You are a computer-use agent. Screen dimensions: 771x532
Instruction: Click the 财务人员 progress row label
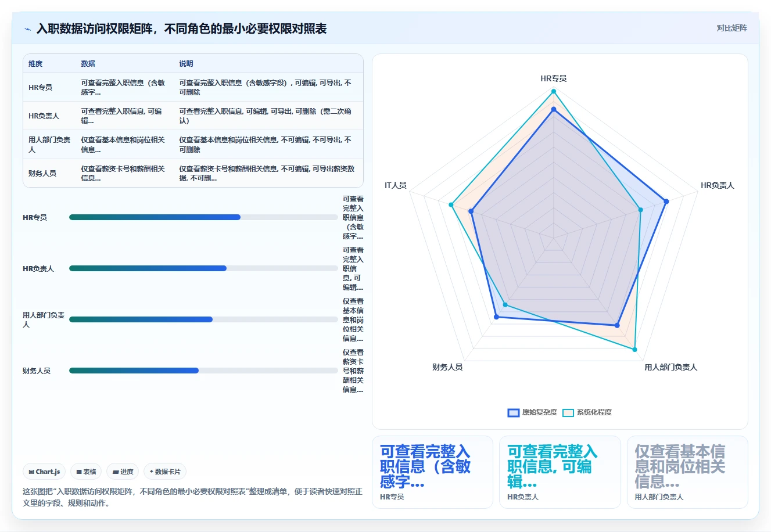[x=37, y=371]
